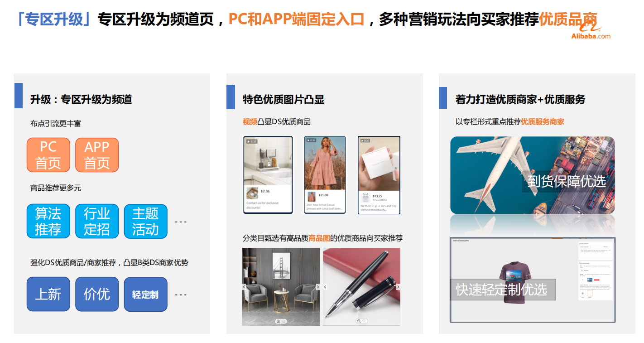Select the APP 首页 orange button
This screenshot has width=644, height=343.
97,155
